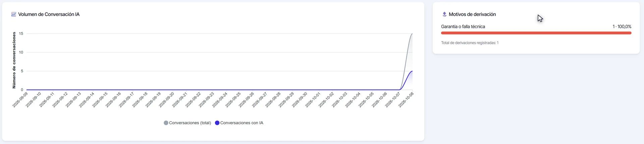
Task: Click the 2026-09-09 date label
Action: tap(20, 100)
